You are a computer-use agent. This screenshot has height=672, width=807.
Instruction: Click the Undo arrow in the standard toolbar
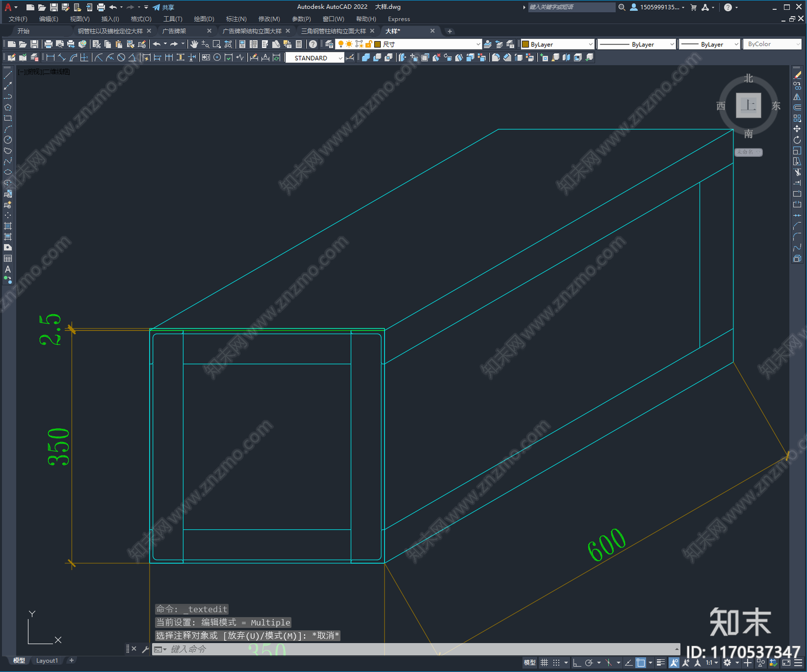[157, 44]
